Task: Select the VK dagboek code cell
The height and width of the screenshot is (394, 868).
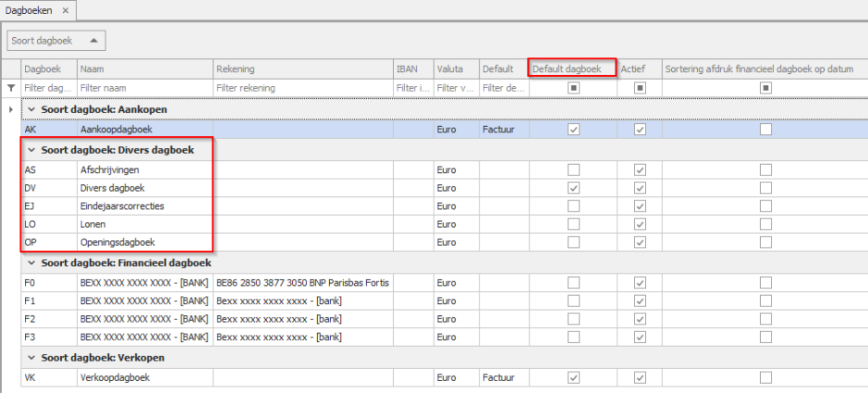Action: coord(49,377)
